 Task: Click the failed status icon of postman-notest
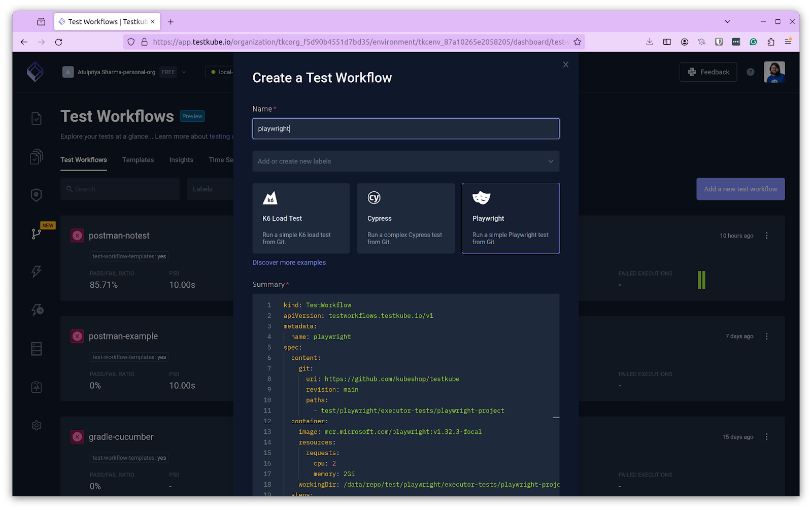[77, 235]
